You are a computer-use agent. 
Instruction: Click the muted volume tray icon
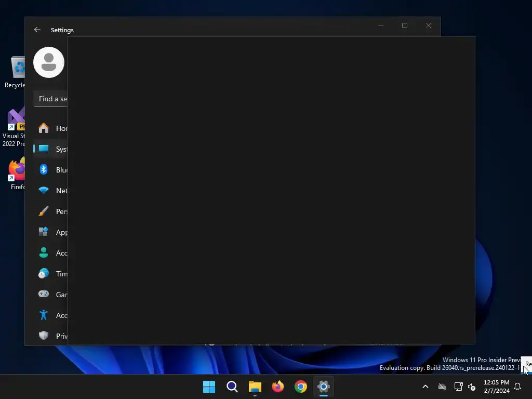(472, 387)
